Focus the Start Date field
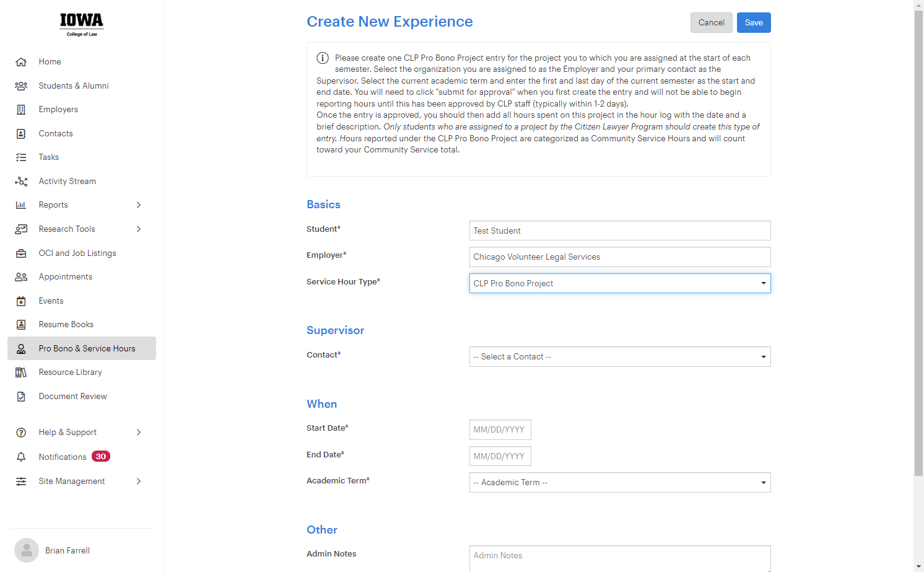 point(500,430)
